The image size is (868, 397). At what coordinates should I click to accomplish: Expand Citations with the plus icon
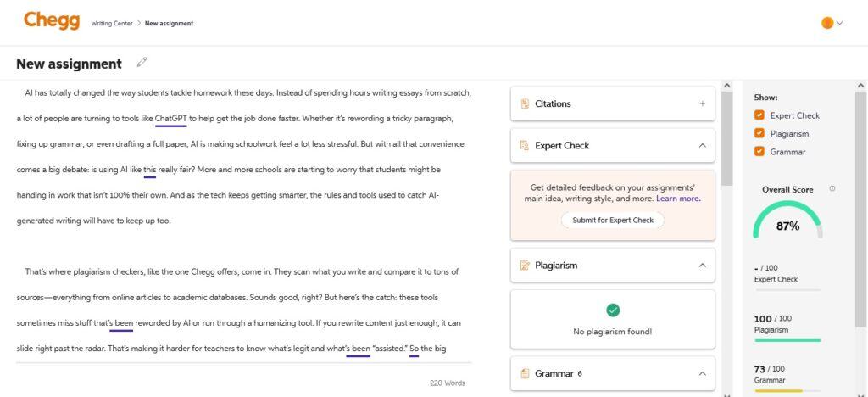click(703, 103)
